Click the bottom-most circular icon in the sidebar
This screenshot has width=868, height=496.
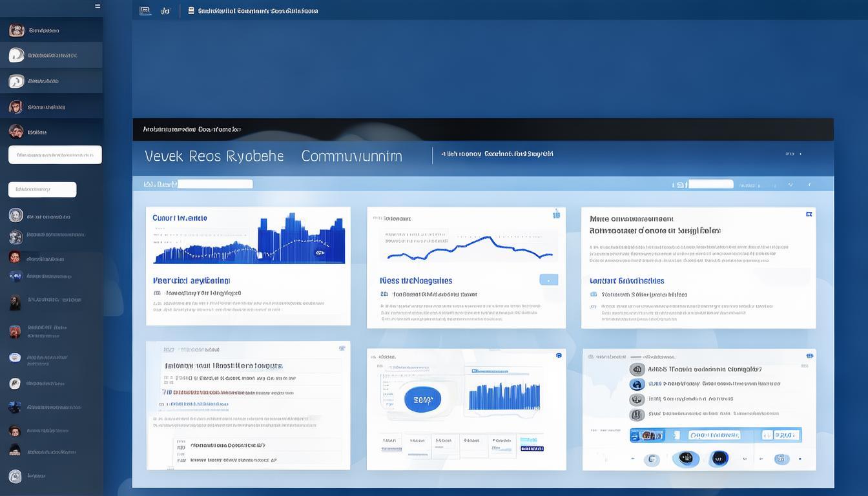point(15,477)
